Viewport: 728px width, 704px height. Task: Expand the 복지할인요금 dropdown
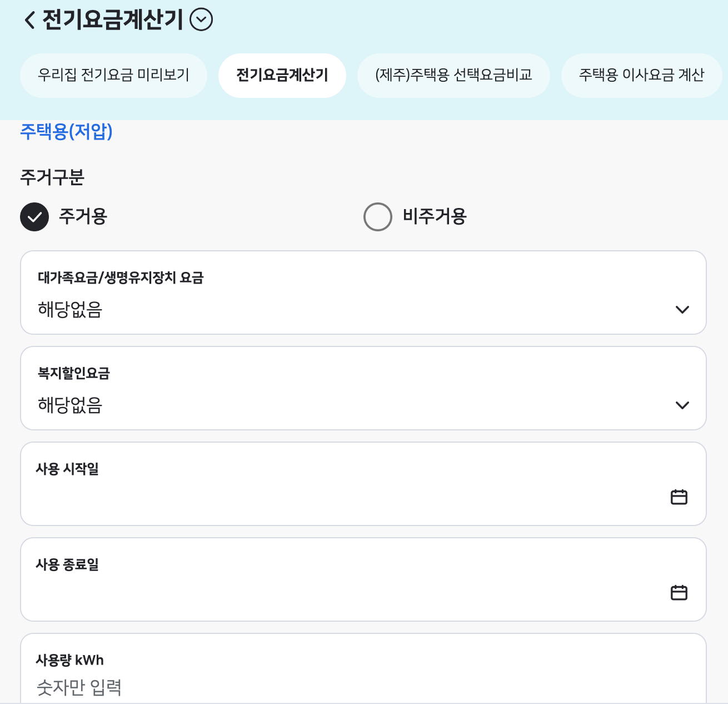363,388
